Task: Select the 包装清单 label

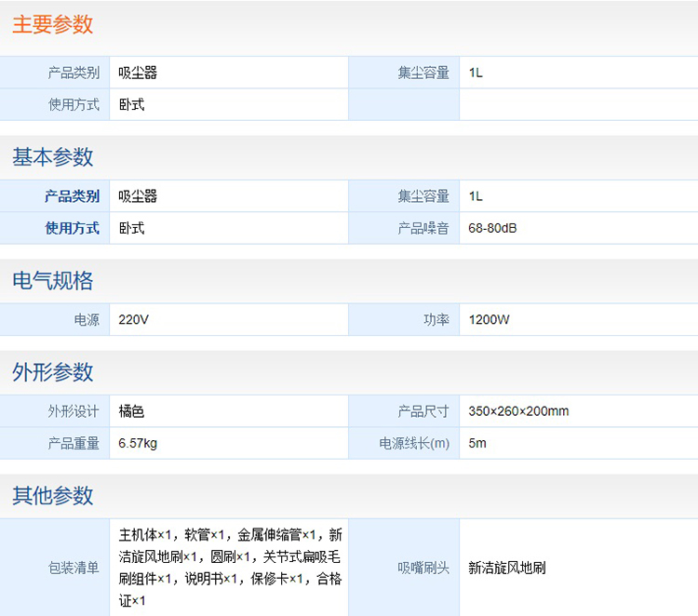Action: [x=74, y=568]
